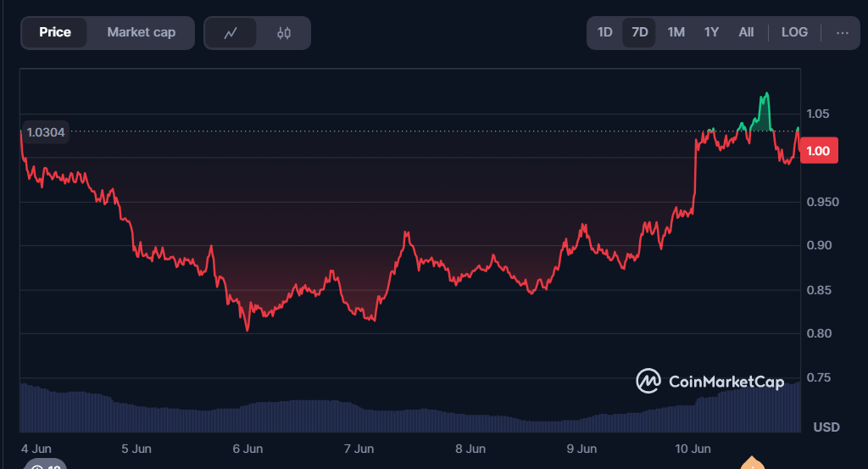This screenshot has height=469, width=868.
Task: Click the 6 Jun date on the axis
Action: (248, 448)
